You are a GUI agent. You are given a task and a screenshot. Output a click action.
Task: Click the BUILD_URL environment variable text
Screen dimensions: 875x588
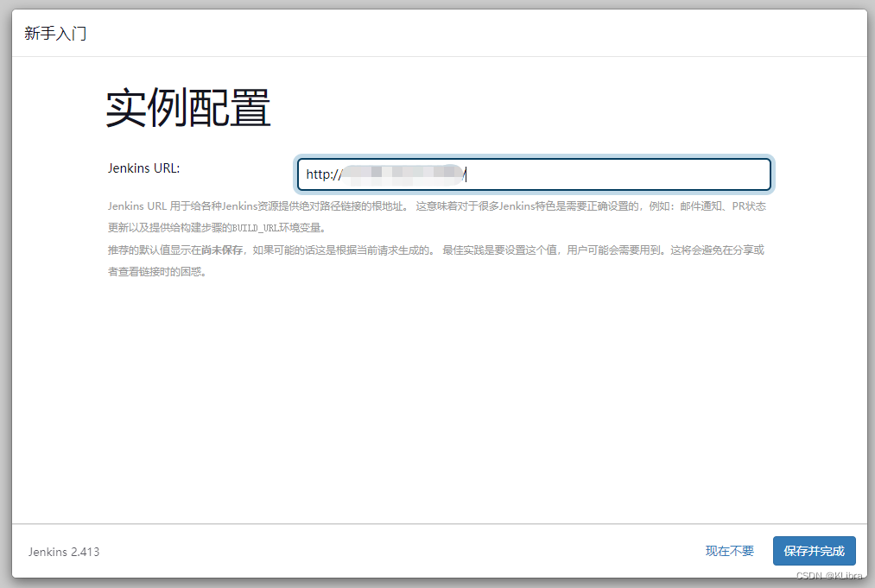pos(256,228)
